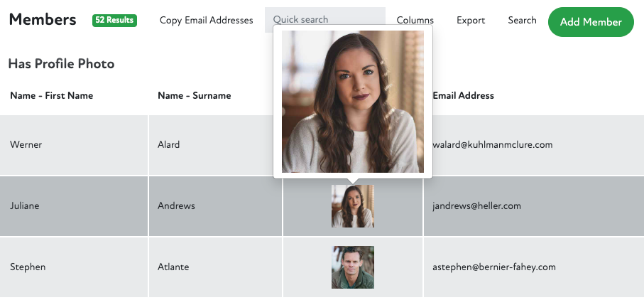644x305 pixels.
Task: Select the Juliane first name cell
Action: point(25,206)
